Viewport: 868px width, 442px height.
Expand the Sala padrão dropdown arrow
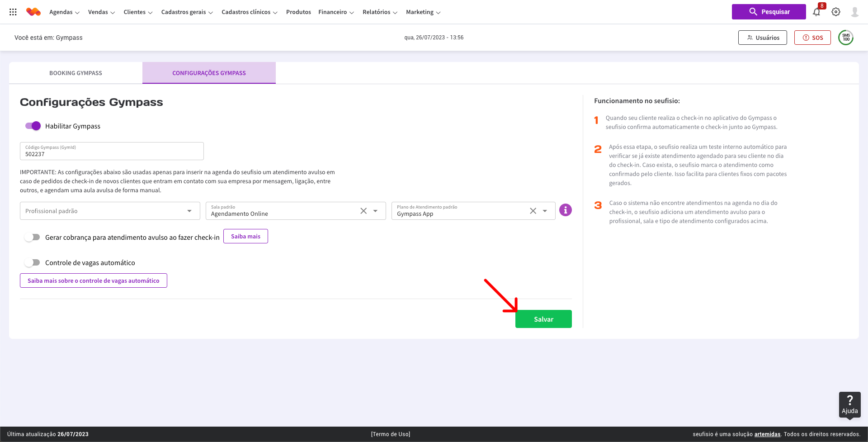[x=375, y=211]
